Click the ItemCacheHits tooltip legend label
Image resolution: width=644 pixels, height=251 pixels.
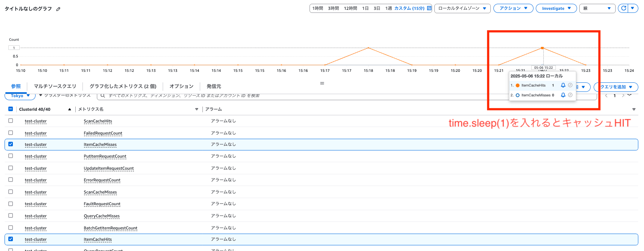[x=534, y=85]
